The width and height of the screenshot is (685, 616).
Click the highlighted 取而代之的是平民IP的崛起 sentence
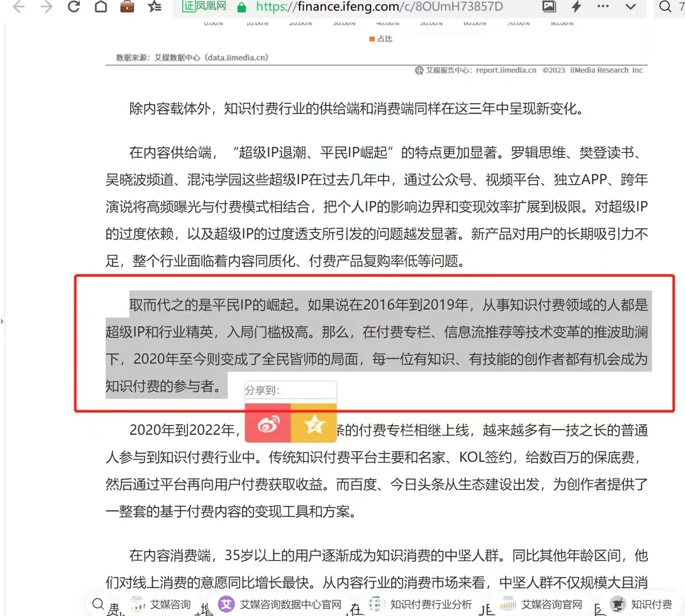point(214,305)
